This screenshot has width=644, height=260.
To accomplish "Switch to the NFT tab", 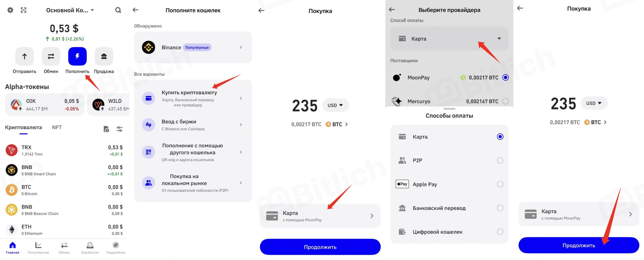I will point(57,127).
